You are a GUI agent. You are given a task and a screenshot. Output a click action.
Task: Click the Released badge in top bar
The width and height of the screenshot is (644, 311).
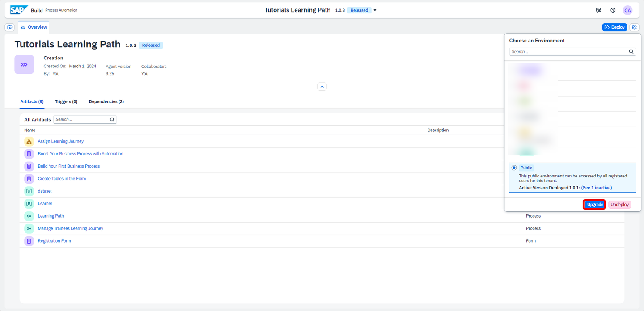click(x=359, y=10)
